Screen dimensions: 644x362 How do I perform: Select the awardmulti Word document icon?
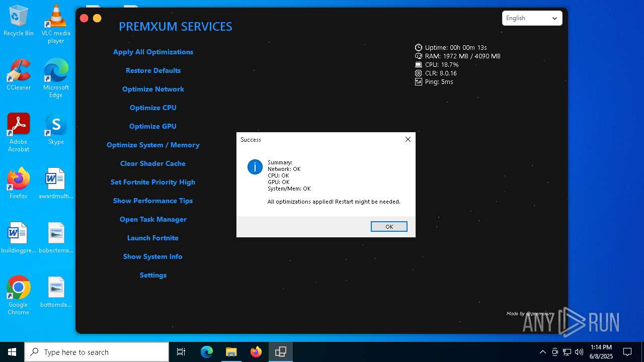tap(56, 184)
